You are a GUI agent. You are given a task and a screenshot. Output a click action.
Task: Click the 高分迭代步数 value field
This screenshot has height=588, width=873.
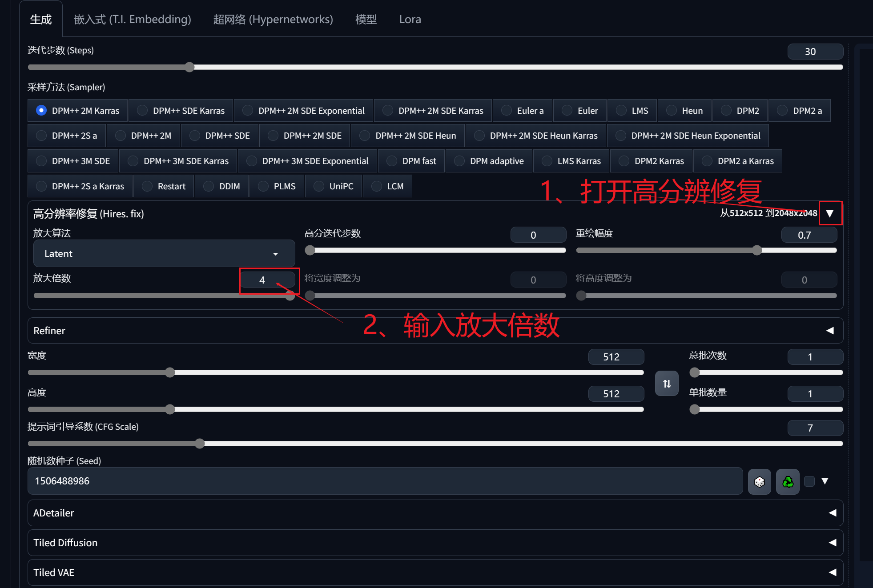538,235
